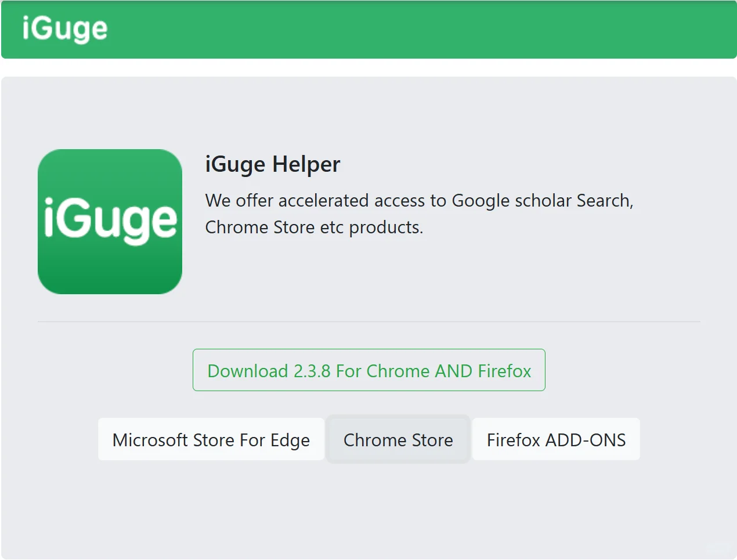
Task: Go to Firefox ADD-ONS
Action: (556, 440)
